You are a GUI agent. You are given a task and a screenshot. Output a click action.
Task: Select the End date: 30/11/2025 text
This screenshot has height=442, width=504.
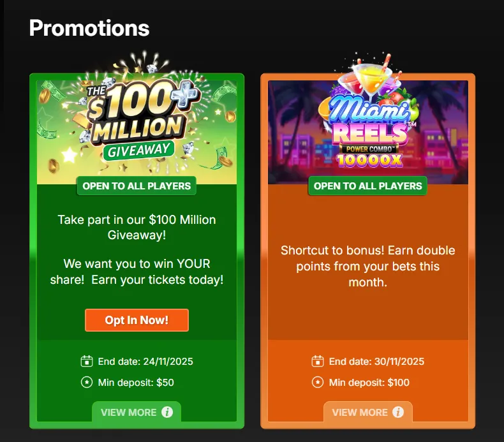click(x=376, y=362)
